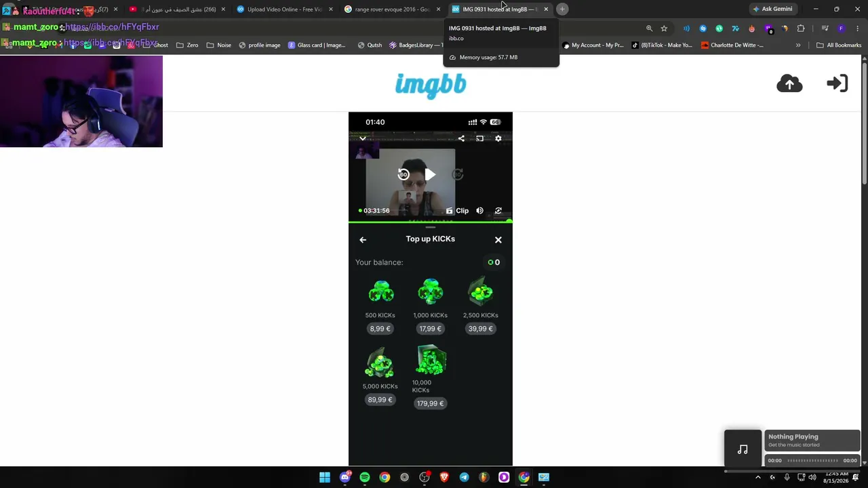Click the 39,99 € price button

tap(481, 329)
